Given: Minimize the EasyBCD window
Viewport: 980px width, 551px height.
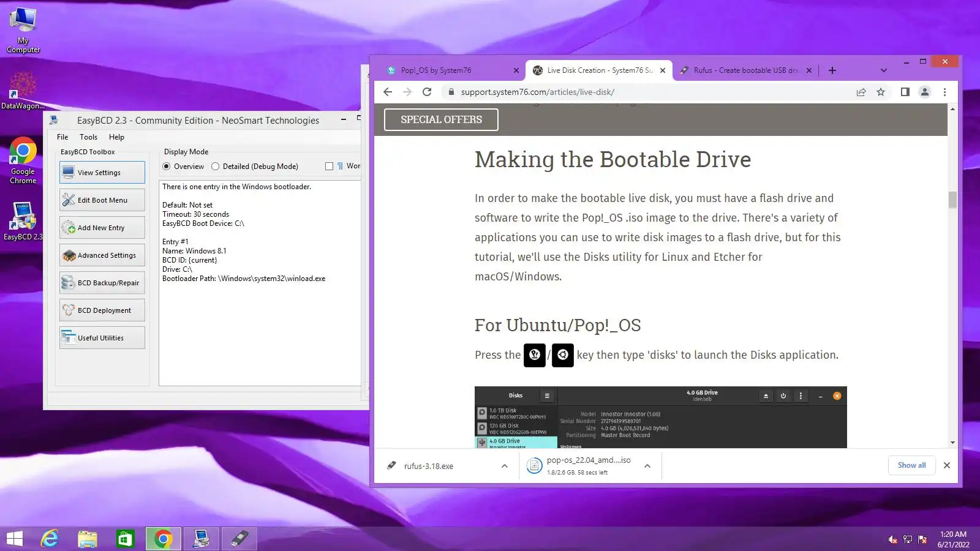Looking at the screenshot, I should (x=344, y=120).
